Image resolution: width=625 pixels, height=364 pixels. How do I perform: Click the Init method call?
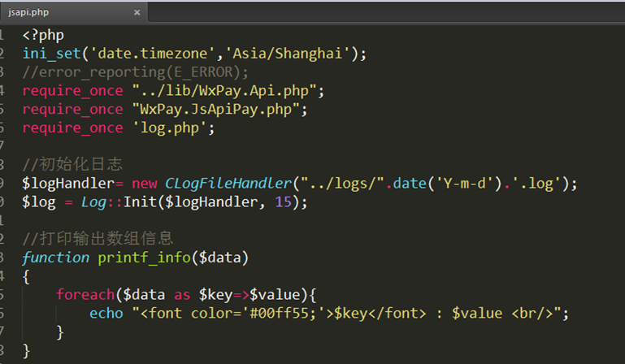tap(140, 201)
